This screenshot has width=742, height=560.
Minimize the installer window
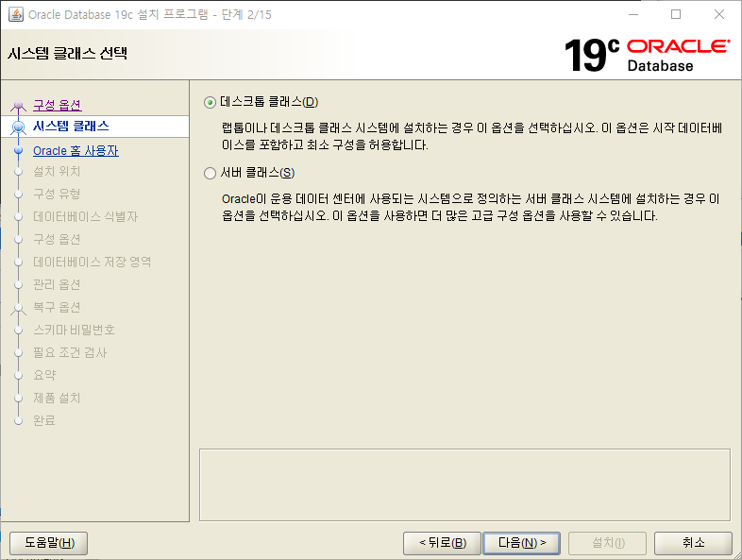point(633,14)
